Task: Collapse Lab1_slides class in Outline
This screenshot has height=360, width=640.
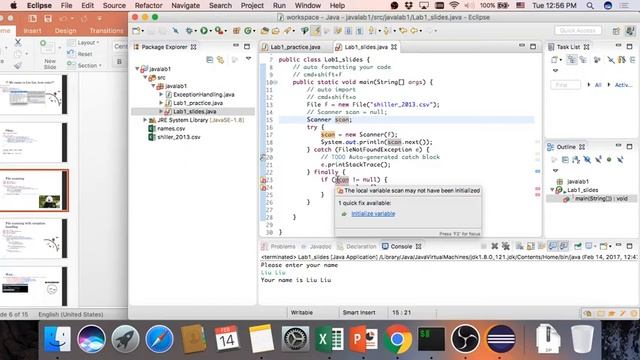Action: 553,190
